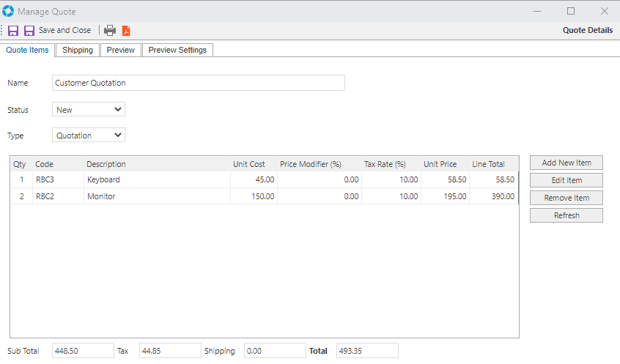Switch to the Shipping tab
Viewport: 620px width, 364px height.
(x=78, y=50)
